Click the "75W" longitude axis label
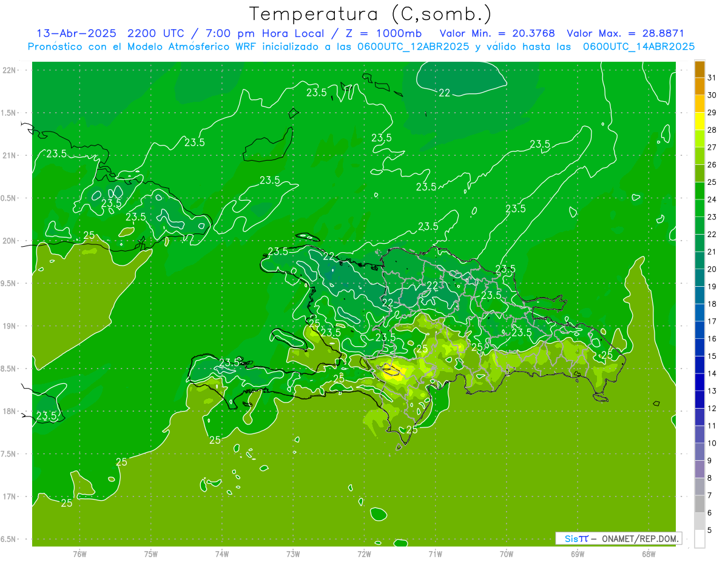This screenshot has width=728, height=562. pos(151,554)
